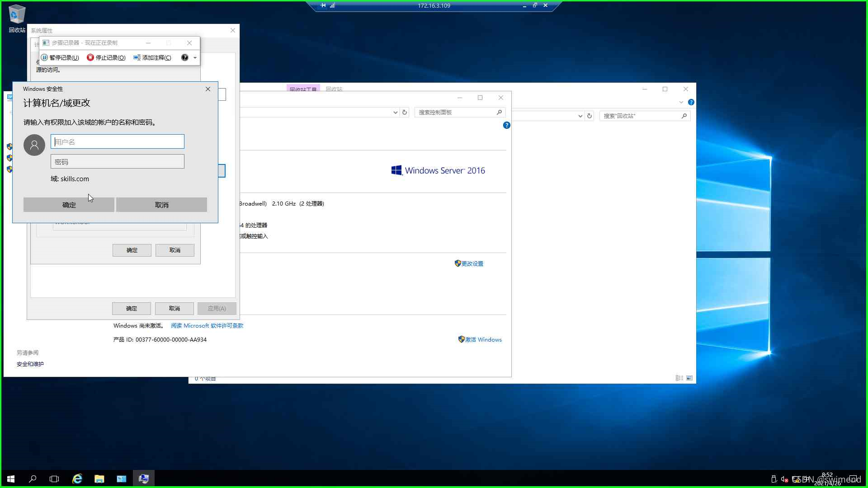Open Task View on the taskbar

(x=54, y=479)
